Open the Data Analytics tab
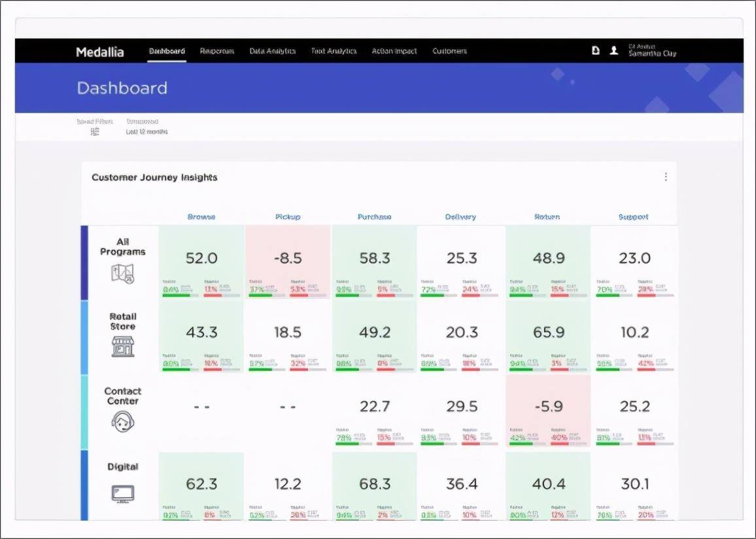 tap(273, 50)
